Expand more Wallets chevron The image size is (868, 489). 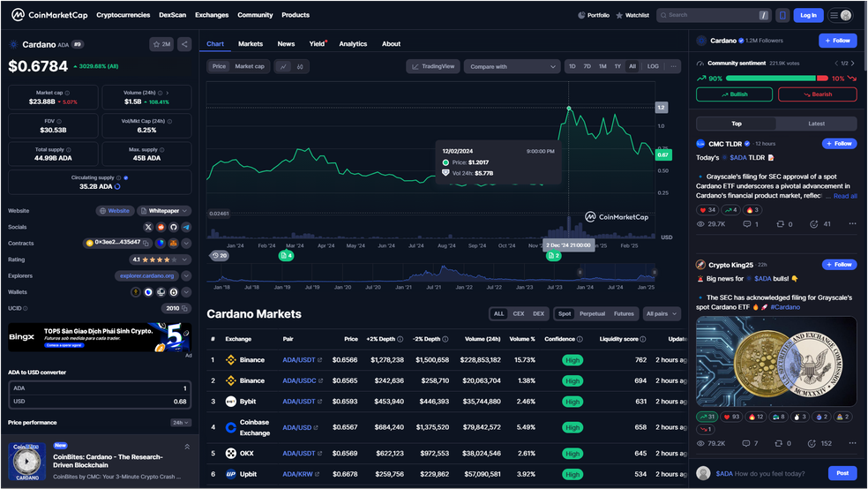click(x=186, y=292)
